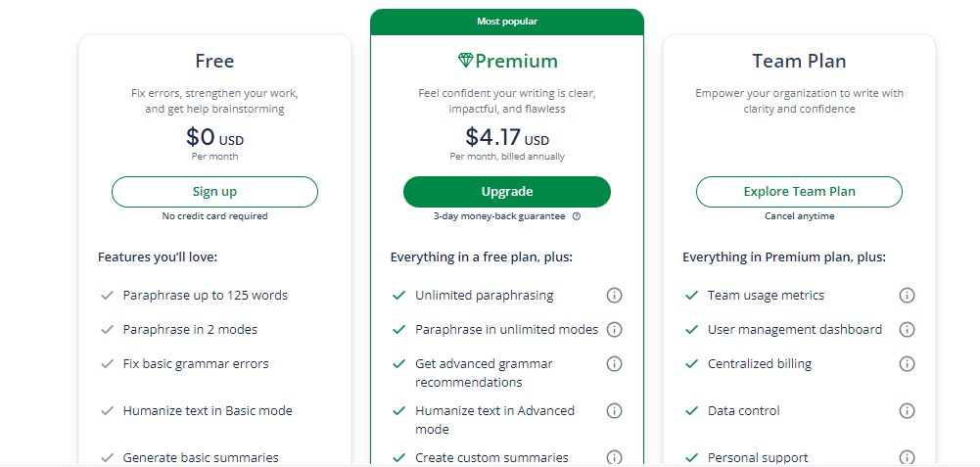Open info icon for Centralized billing

pyautogui.click(x=907, y=364)
